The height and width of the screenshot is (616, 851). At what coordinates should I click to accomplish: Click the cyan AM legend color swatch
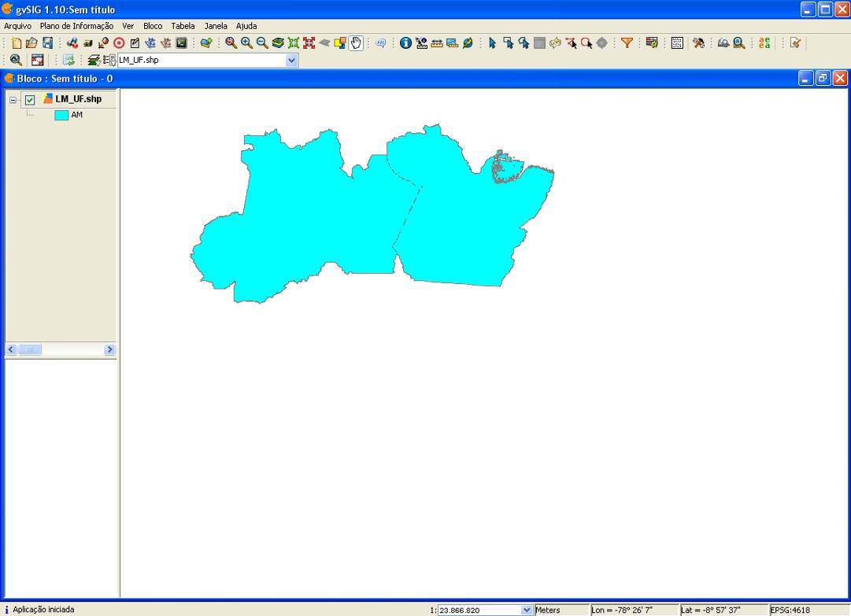[61, 115]
